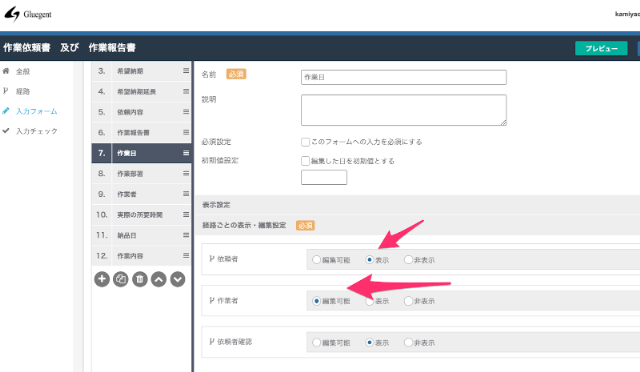Select 編集可能 radio for 依頼者確認 row
The width and height of the screenshot is (640, 372).
316,342
